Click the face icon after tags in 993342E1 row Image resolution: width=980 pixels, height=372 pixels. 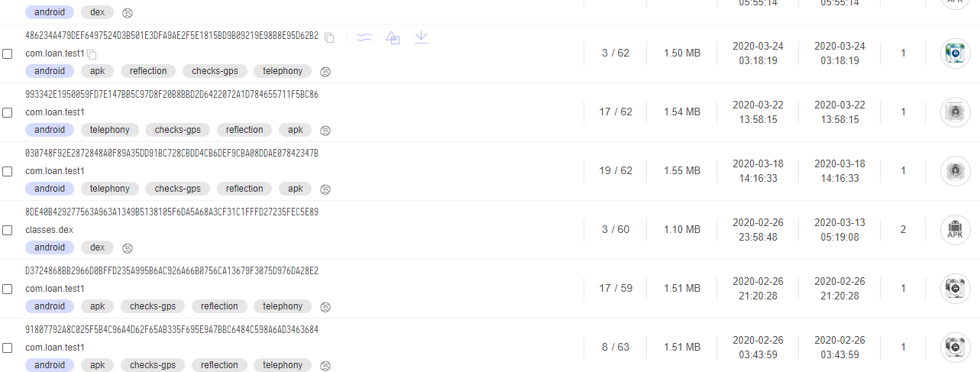(325, 131)
